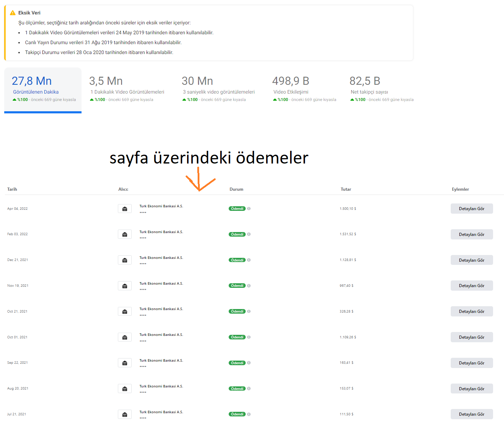Screen dimensions: 504x433
Task: Open Detayları Gör for the Oct 01, 2021 payment
Action: (x=472, y=337)
